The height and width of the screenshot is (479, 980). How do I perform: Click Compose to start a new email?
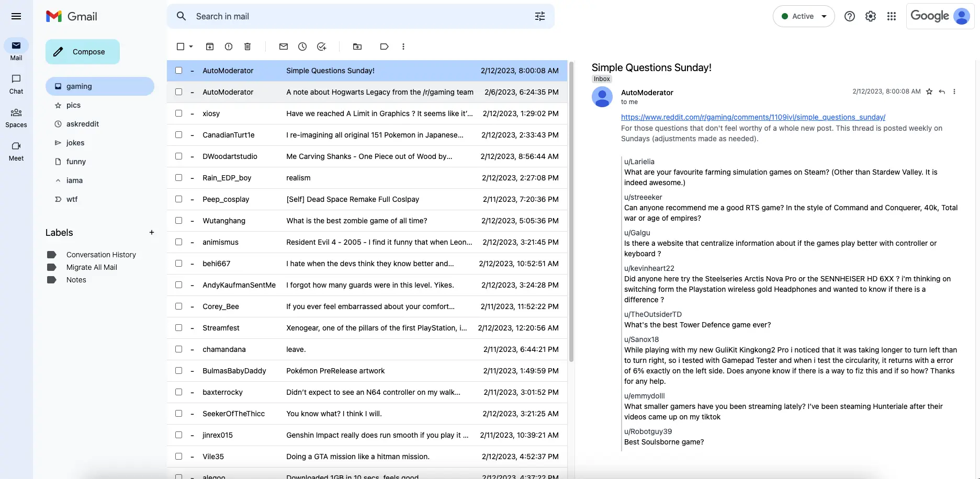tap(82, 51)
